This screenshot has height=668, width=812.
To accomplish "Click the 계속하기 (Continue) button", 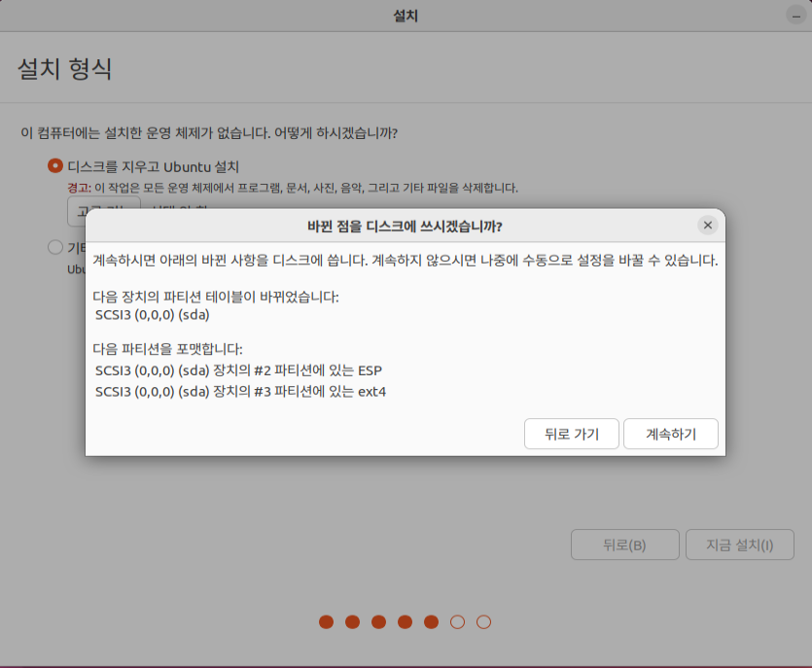I will point(671,434).
